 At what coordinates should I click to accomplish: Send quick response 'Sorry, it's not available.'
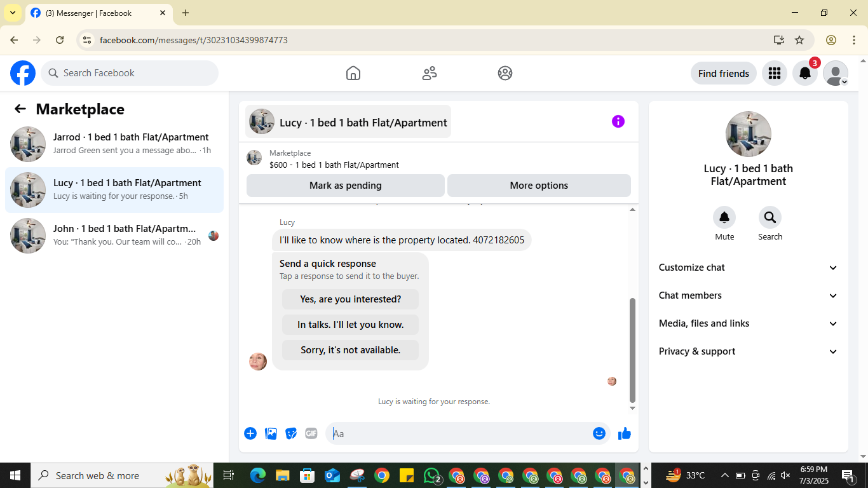[x=351, y=350]
